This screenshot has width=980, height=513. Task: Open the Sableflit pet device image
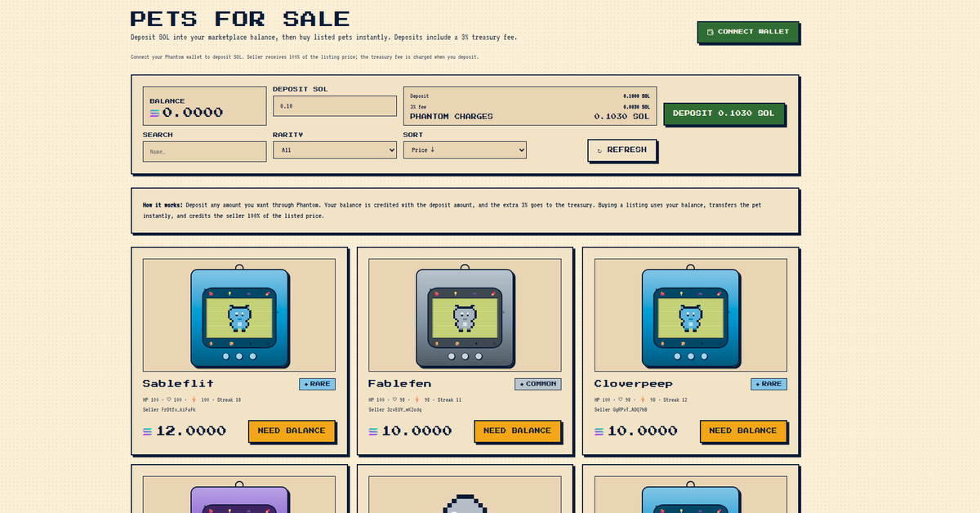pos(239,315)
